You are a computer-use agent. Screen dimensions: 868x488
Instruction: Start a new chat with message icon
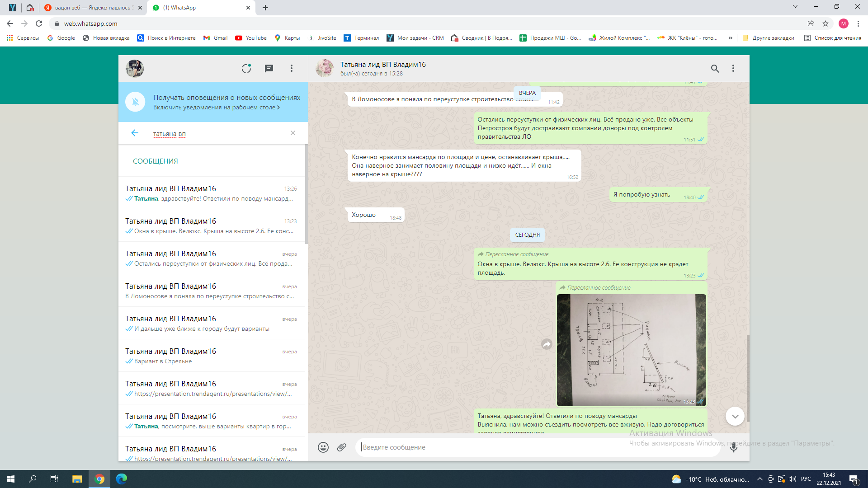click(269, 68)
